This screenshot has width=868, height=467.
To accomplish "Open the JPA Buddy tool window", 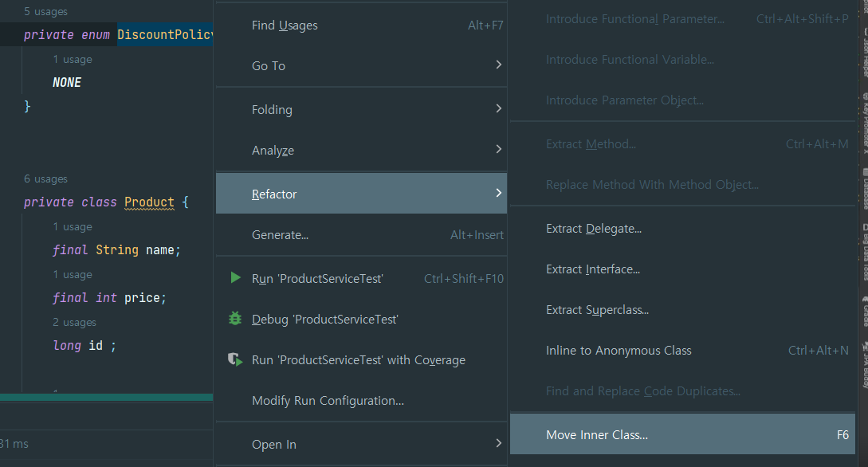I will coord(865,364).
